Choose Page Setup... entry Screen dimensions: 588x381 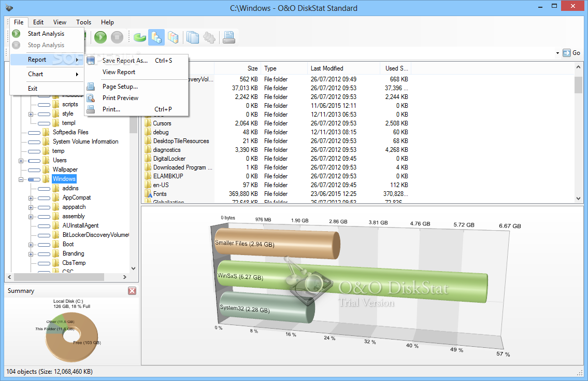click(136, 87)
